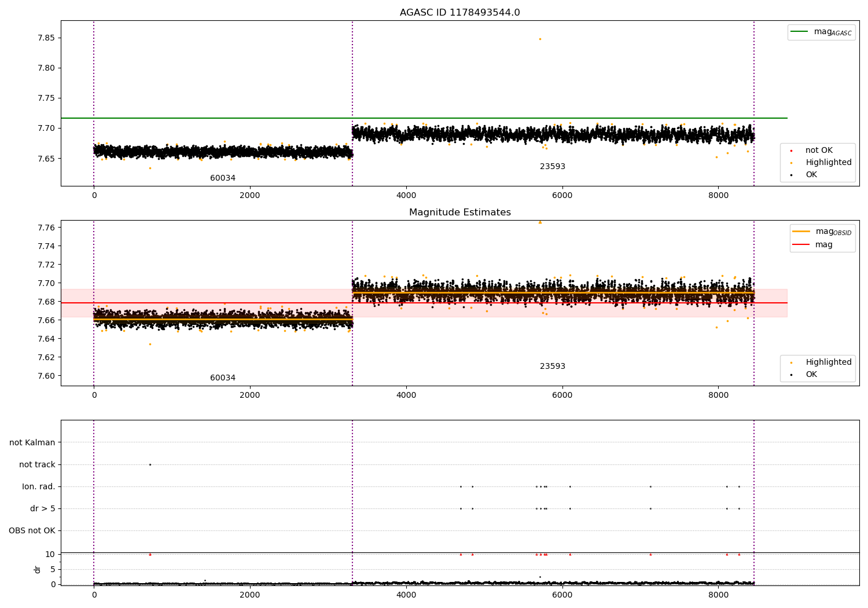Click the 'OBS not OK' row label
Screen dimensions: 868x608
[32, 531]
